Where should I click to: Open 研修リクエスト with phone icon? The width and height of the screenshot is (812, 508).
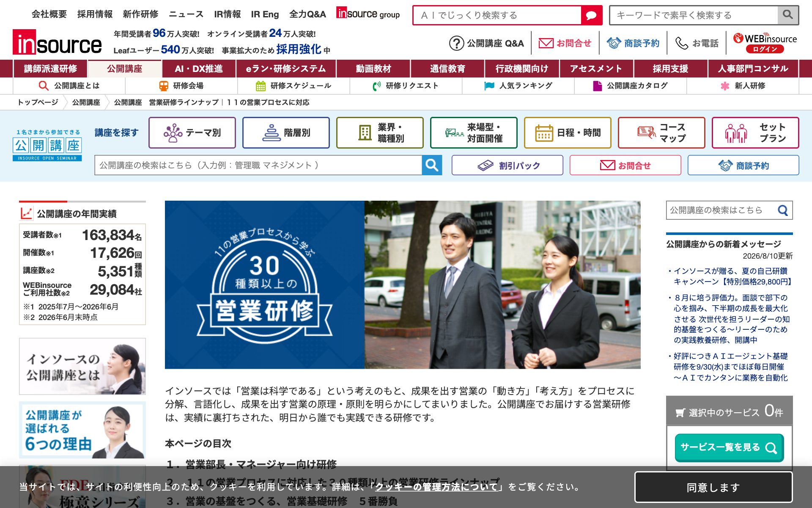[406, 86]
